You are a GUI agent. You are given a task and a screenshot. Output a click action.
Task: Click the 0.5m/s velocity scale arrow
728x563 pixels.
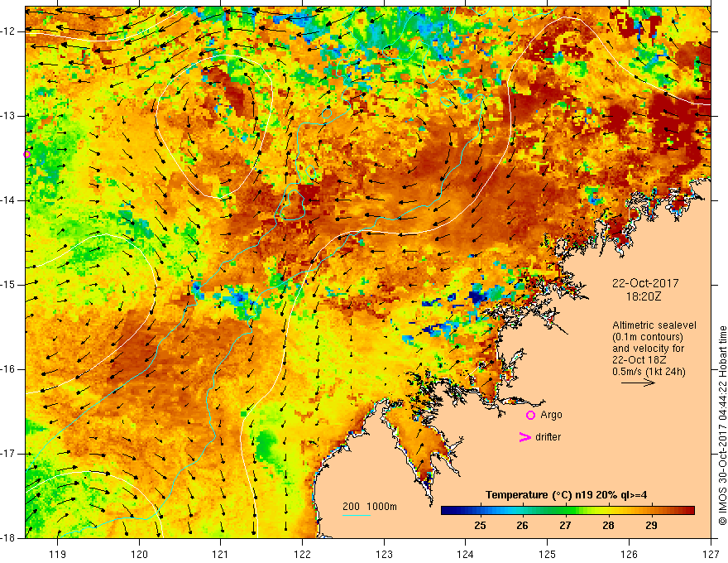click(638, 383)
